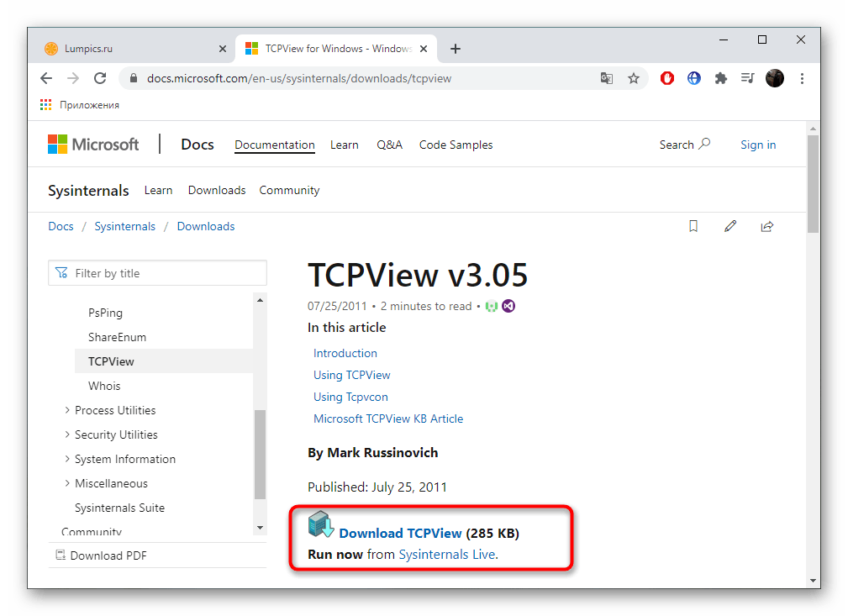Click the blue globe extension icon
This screenshot has width=848, height=616.
[694, 78]
